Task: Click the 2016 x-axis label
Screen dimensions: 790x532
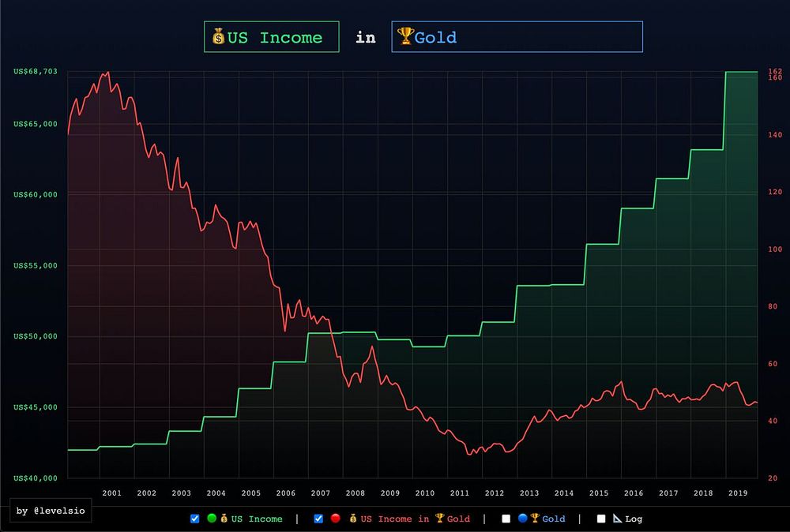Action: 634,493
